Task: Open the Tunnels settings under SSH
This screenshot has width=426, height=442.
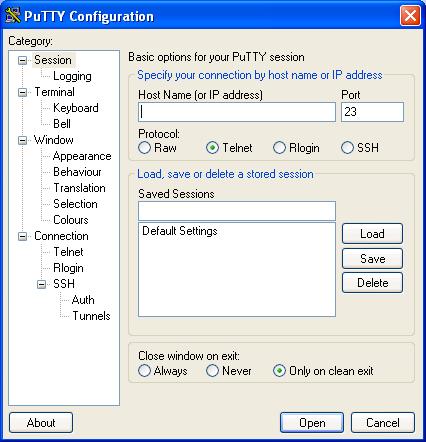Action: (91, 316)
